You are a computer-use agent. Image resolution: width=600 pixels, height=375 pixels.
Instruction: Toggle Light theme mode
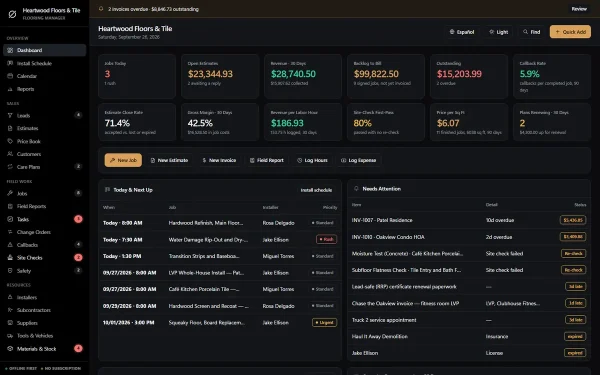coord(499,32)
